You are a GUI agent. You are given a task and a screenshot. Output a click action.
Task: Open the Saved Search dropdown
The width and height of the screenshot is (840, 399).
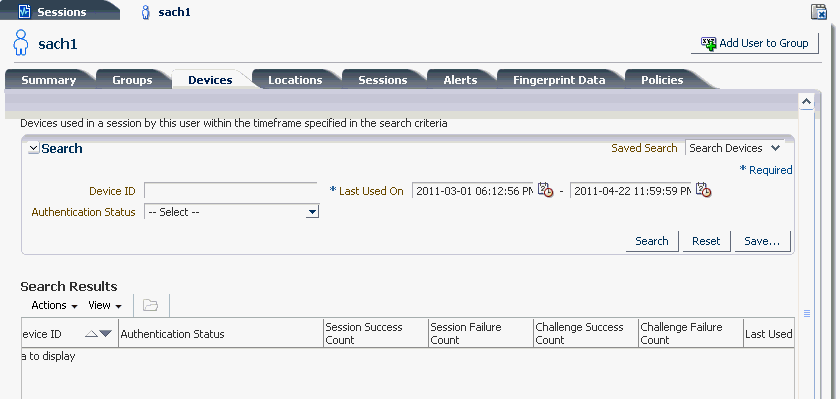(x=735, y=148)
